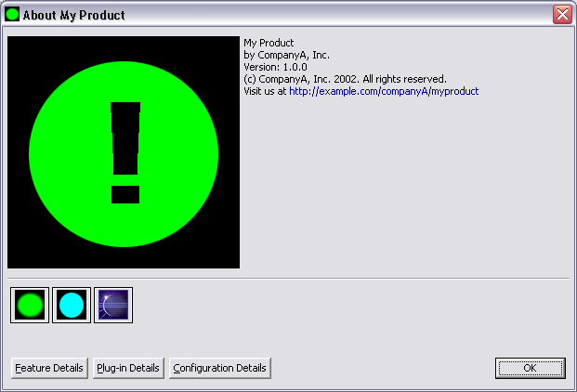This screenshot has width=577, height=392.
Task: Click the horizontal separator above feature icons
Action: point(288,278)
